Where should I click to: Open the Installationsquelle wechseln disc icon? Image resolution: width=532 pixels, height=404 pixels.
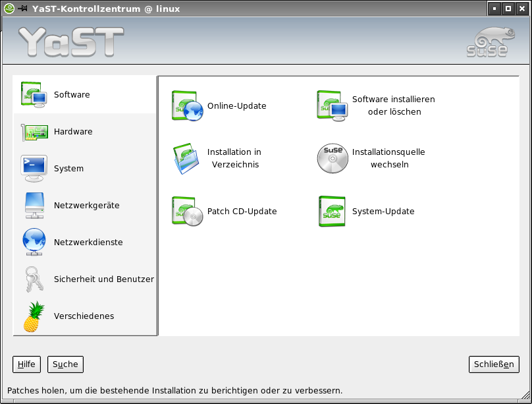(332, 158)
